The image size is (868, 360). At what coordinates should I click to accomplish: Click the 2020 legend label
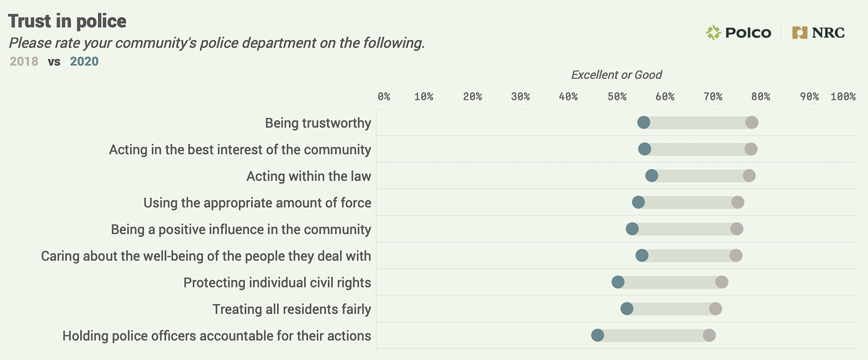[x=84, y=62]
